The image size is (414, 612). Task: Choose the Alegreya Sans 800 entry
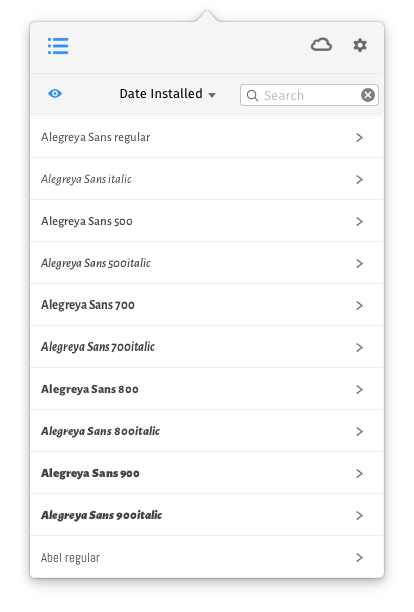point(207,389)
